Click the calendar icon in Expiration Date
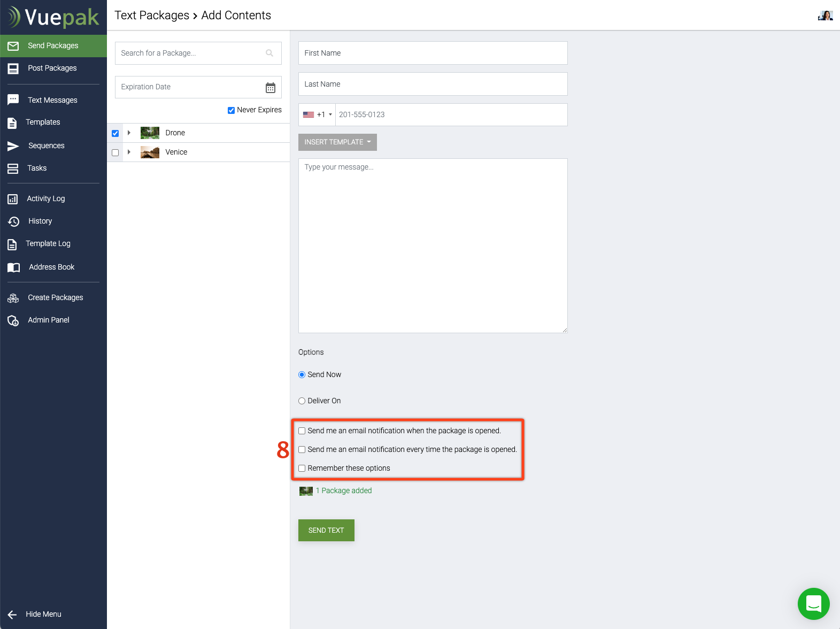 [271, 88]
